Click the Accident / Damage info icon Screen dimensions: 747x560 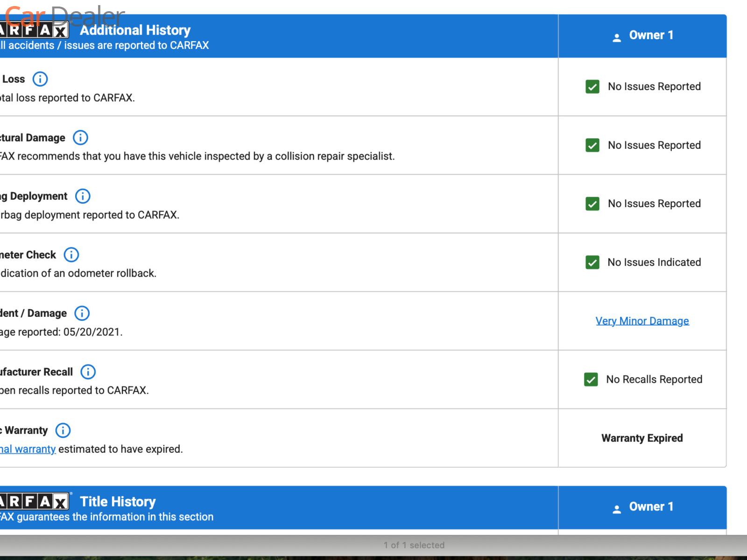coord(82,313)
